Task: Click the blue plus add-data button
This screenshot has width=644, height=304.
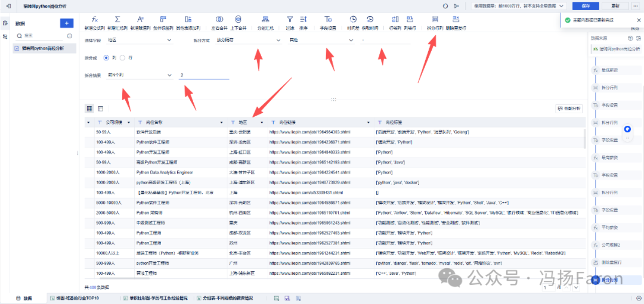Action: [x=67, y=23]
